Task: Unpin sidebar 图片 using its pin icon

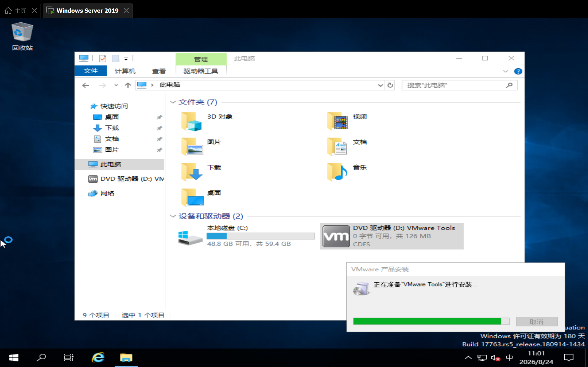Action: [x=159, y=150]
